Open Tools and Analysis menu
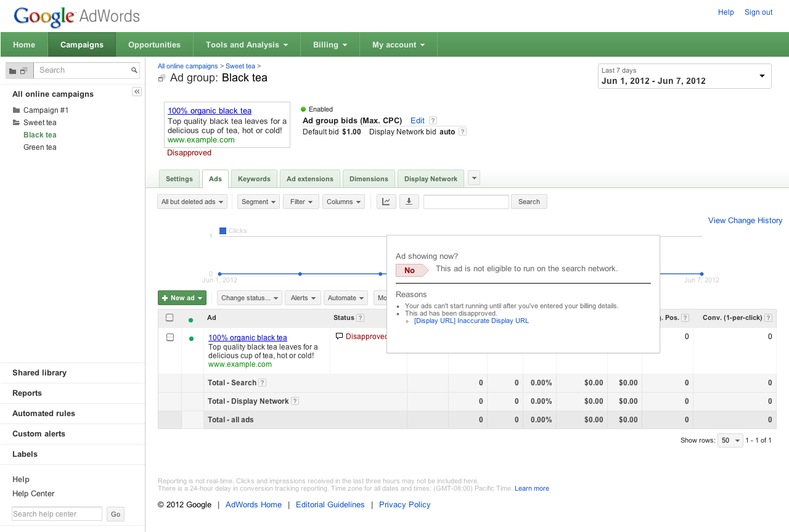The height and width of the screenshot is (532, 789). [247, 44]
